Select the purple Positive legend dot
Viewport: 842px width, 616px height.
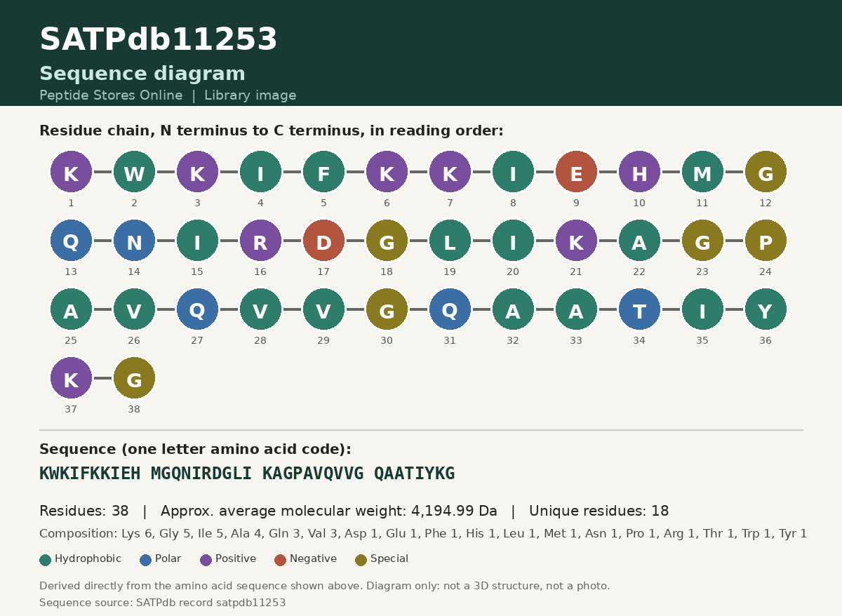click(x=206, y=560)
